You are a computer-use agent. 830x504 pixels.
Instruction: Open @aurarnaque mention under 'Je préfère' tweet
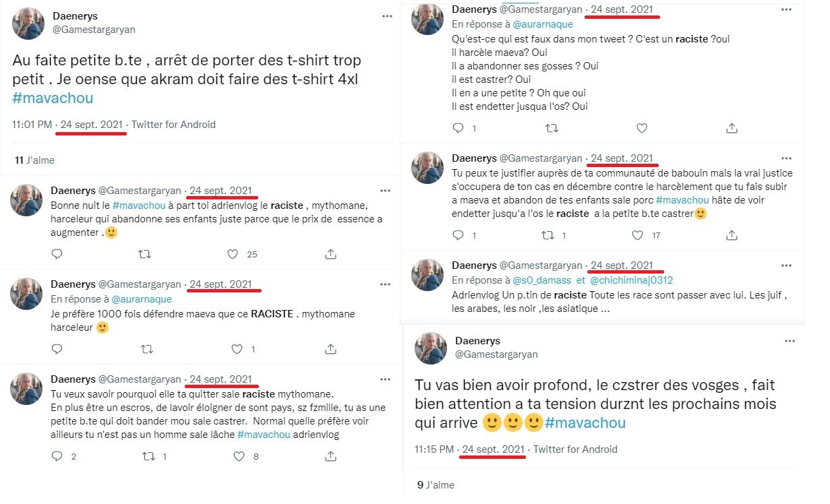141,298
